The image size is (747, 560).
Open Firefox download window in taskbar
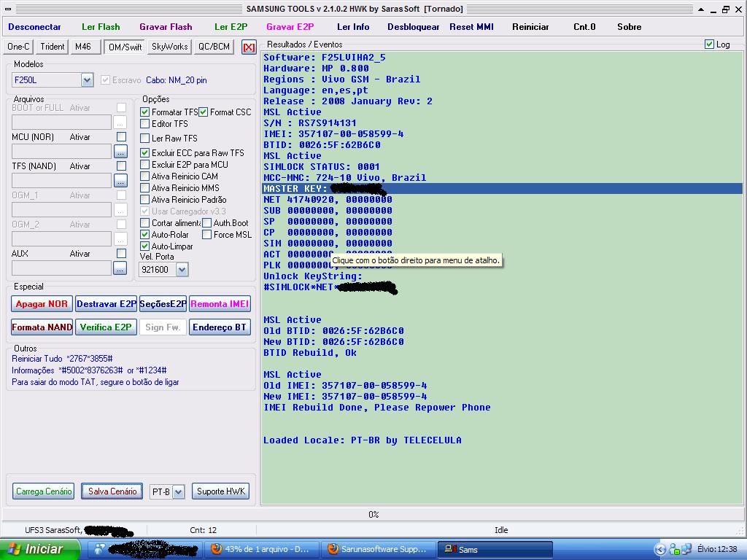point(262,549)
